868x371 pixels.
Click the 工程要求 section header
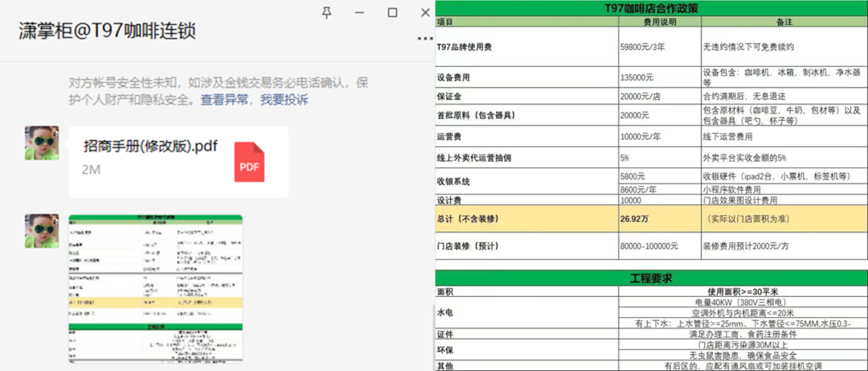coord(651,278)
